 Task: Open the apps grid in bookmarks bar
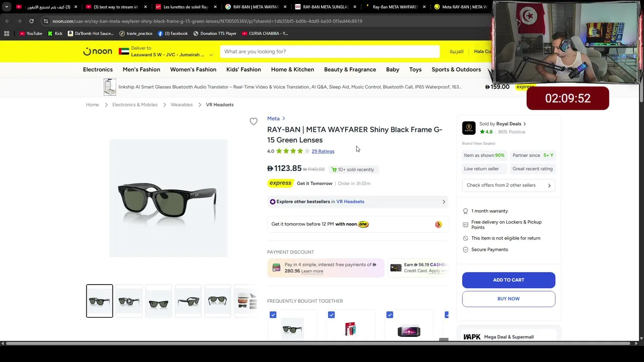[x=7, y=33]
